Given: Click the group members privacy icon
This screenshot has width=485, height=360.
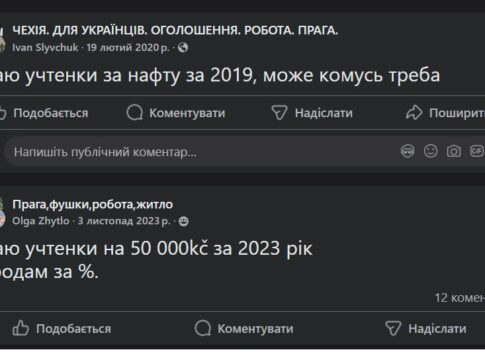Looking at the screenshot, I should (184, 221).
